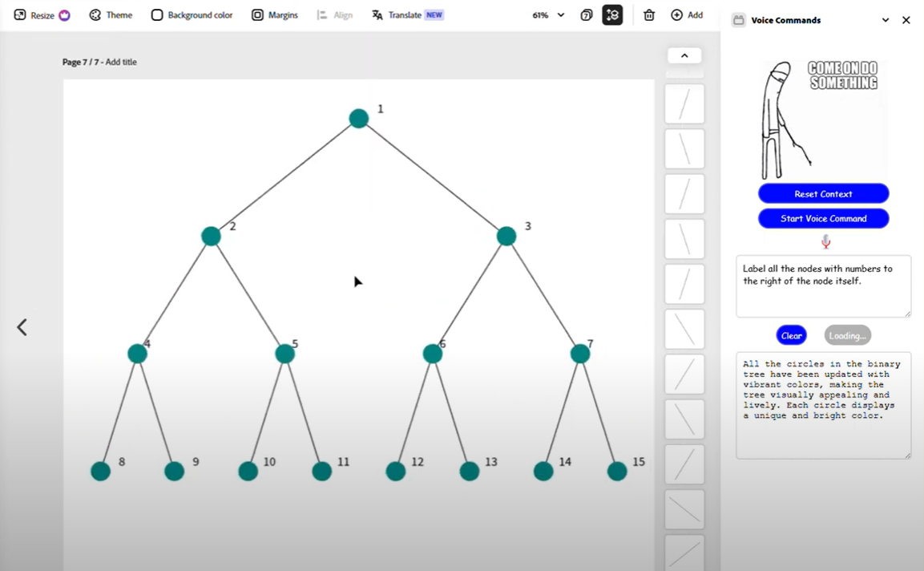
Task: Click the Voice Commands panel title
Action: pos(785,20)
